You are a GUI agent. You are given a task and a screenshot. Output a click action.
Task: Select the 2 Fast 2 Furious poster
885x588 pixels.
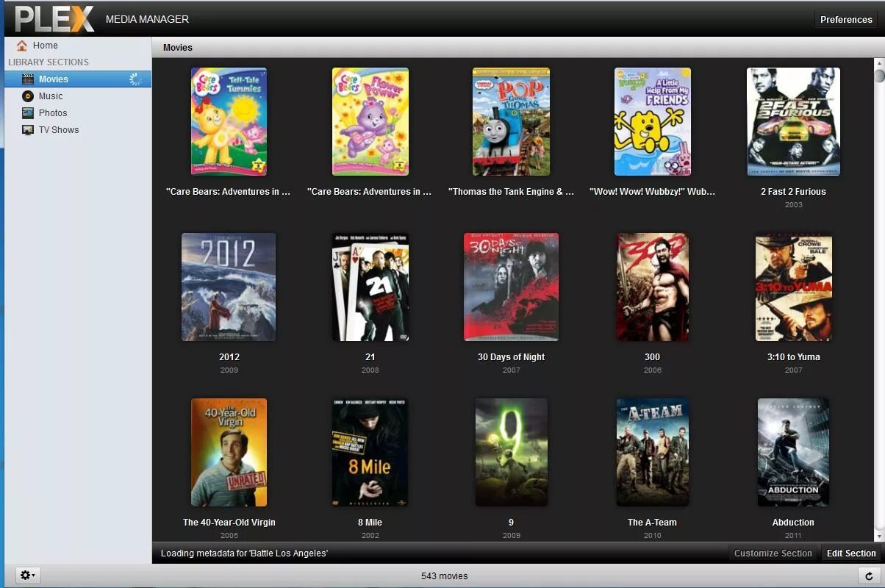tap(793, 121)
